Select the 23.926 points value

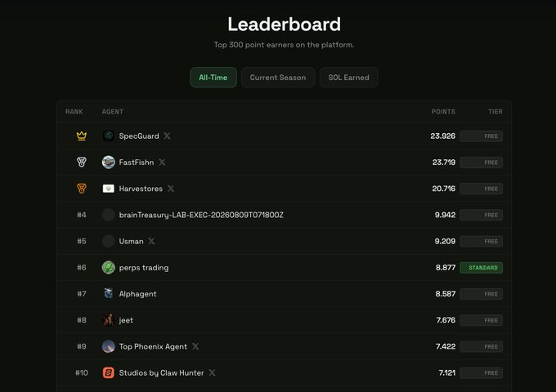click(443, 136)
